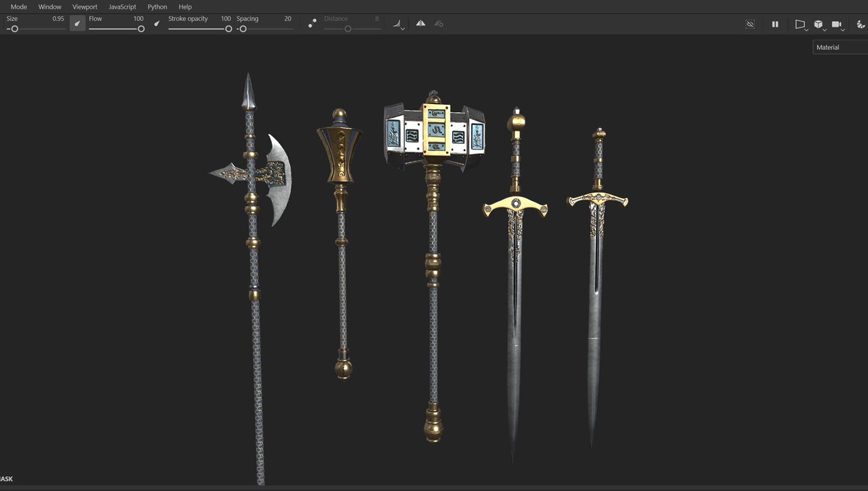Image resolution: width=868 pixels, height=491 pixels.
Task: Click the disabled Distance slider handle
Action: click(x=348, y=29)
